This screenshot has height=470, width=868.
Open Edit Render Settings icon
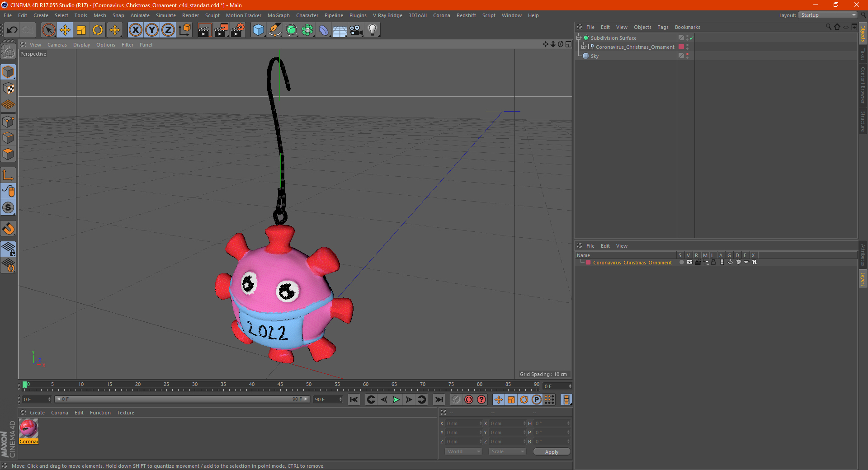[x=238, y=30]
